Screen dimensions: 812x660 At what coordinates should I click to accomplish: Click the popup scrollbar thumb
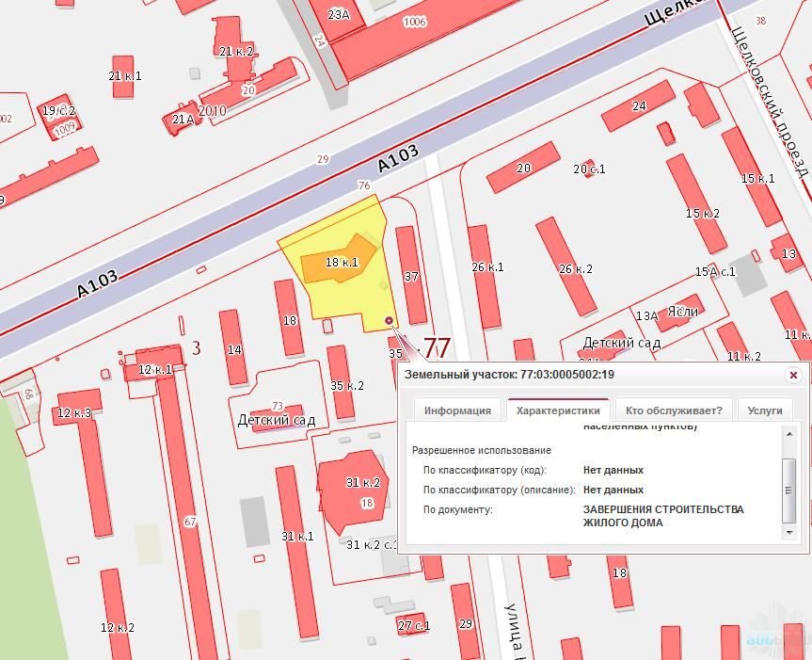(788, 490)
